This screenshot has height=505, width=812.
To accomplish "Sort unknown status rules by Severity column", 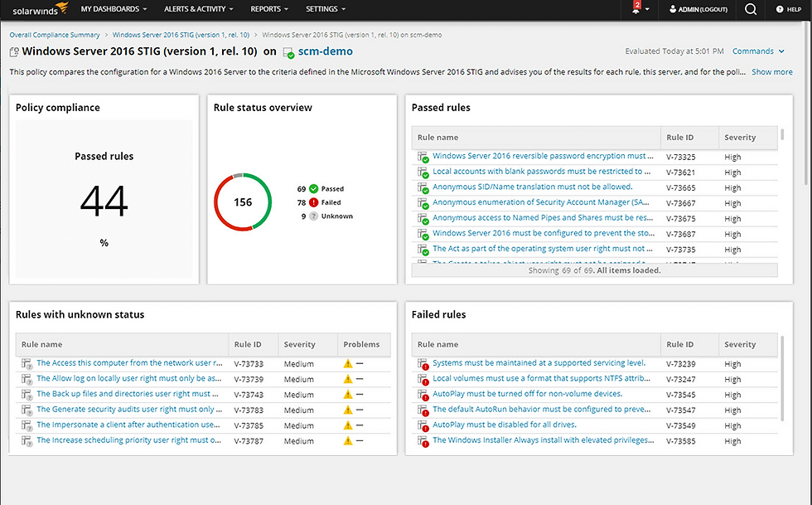I will (307, 344).
